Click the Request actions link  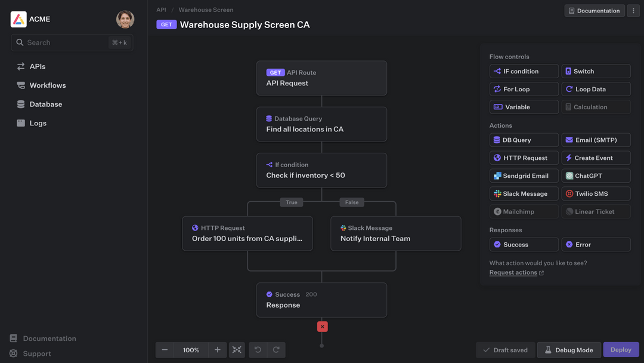coord(513,272)
